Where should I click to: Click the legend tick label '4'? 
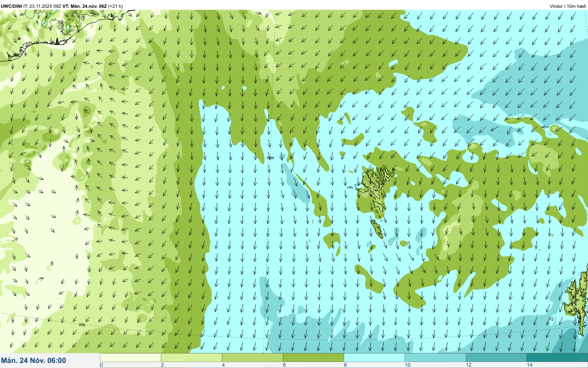(223, 365)
